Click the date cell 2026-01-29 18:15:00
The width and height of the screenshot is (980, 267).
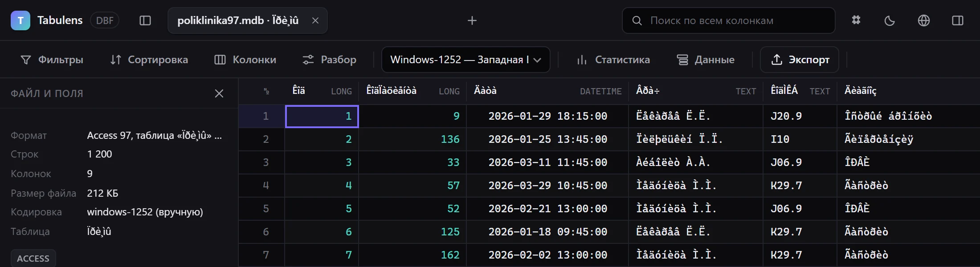pyautogui.click(x=548, y=116)
